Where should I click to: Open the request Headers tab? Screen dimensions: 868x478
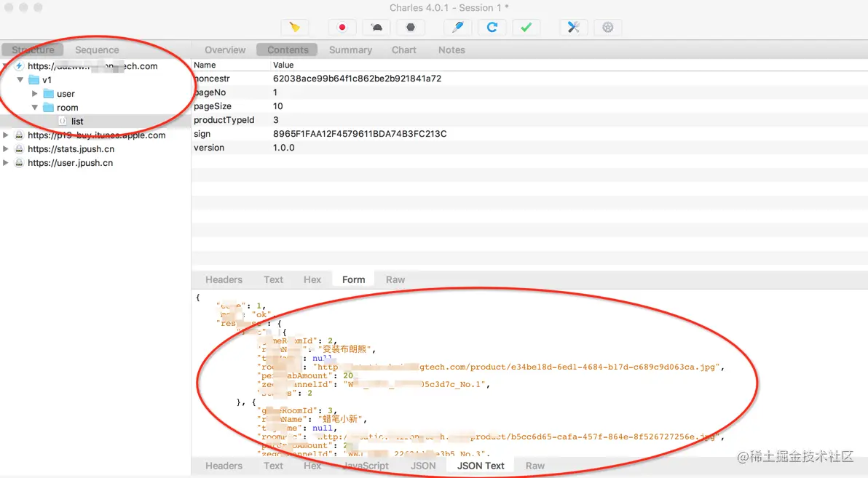(224, 279)
